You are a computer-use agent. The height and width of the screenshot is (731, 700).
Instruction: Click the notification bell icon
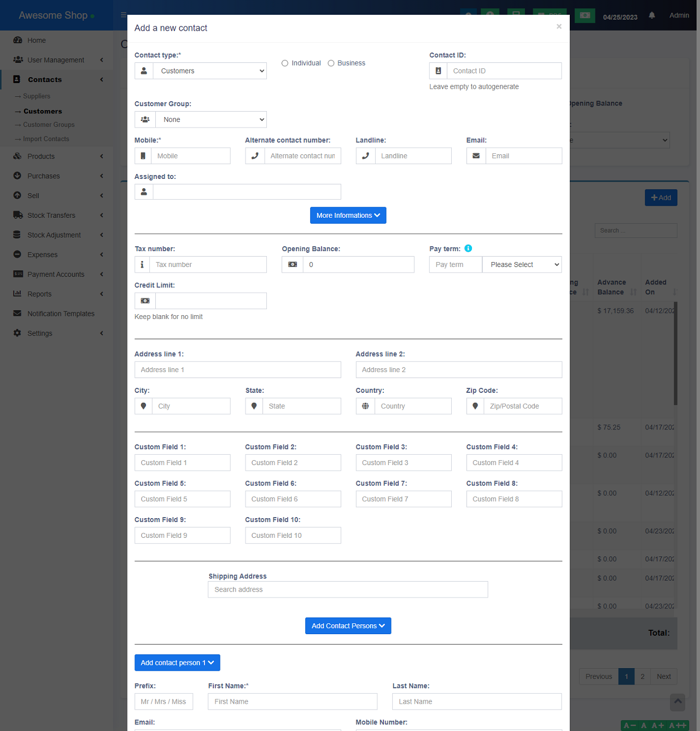coord(651,15)
